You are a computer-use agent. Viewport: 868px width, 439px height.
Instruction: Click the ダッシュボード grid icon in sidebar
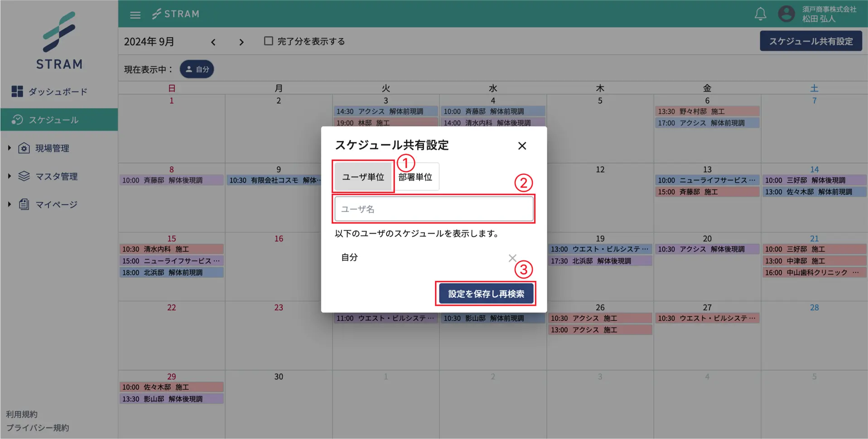point(17,92)
